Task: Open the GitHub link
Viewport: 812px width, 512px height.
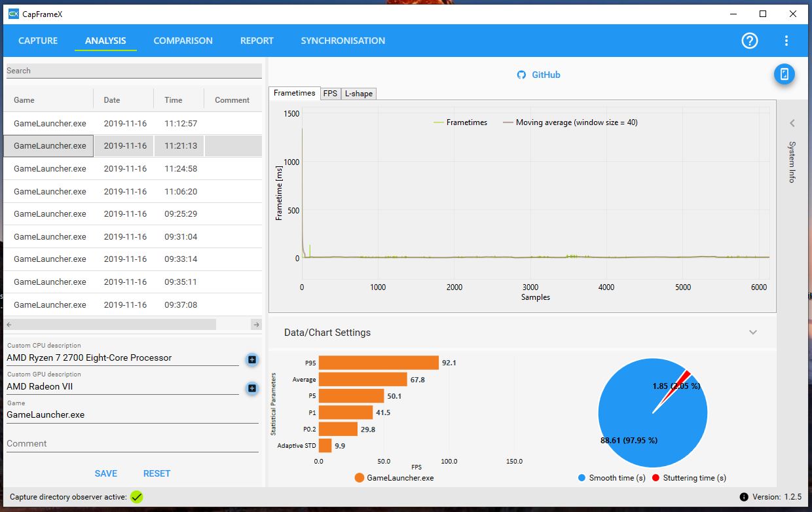Action: click(x=546, y=75)
